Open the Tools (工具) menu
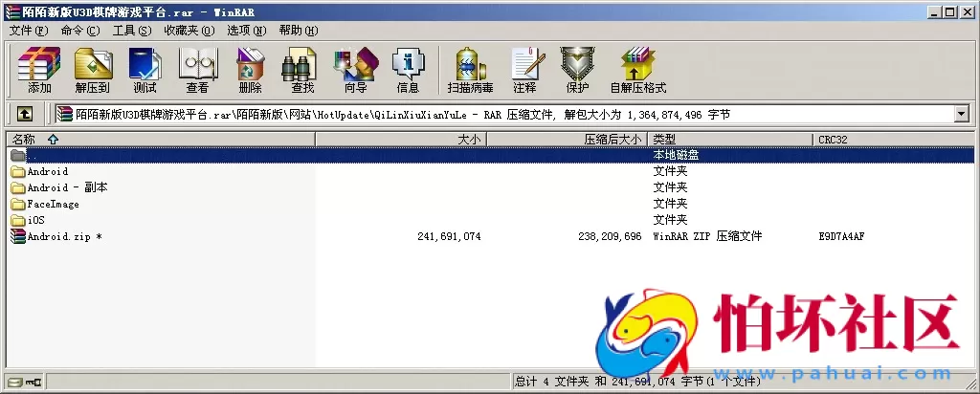Viewport: 980px width, 394px height. tap(132, 31)
